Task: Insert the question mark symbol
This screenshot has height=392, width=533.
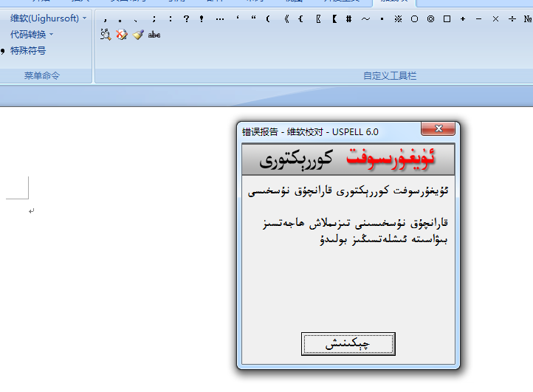Action: pos(186,18)
